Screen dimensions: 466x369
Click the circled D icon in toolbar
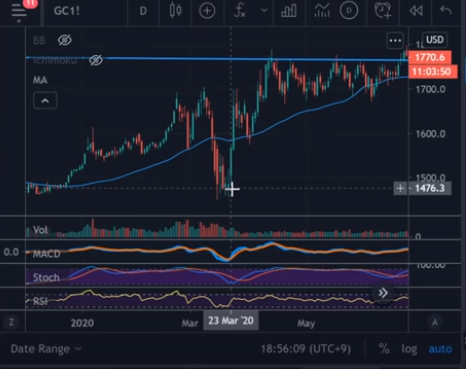pyautogui.click(x=349, y=11)
